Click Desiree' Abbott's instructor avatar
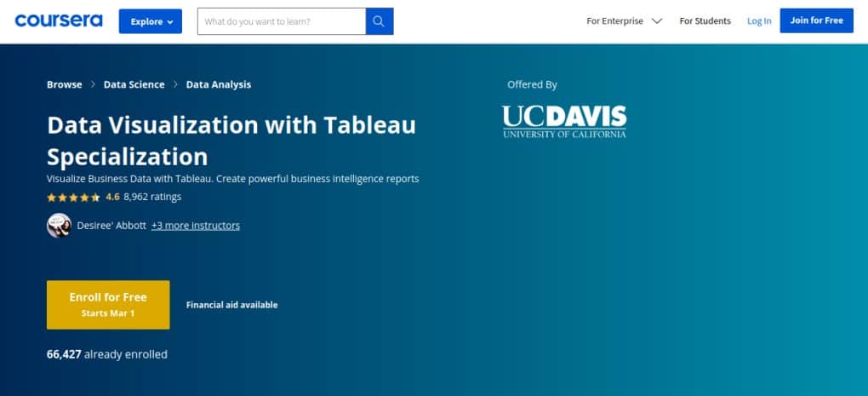Screen dimensions: 868x396 click(59, 226)
